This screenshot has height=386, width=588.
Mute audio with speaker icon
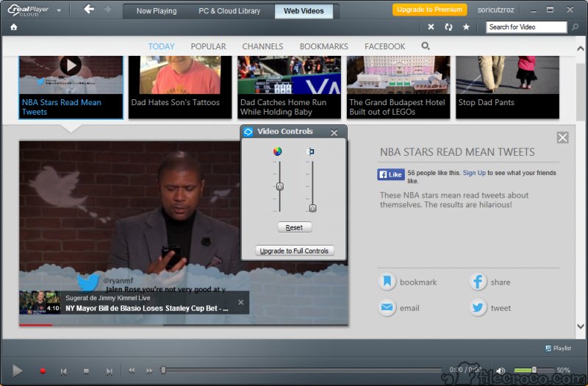501,371
